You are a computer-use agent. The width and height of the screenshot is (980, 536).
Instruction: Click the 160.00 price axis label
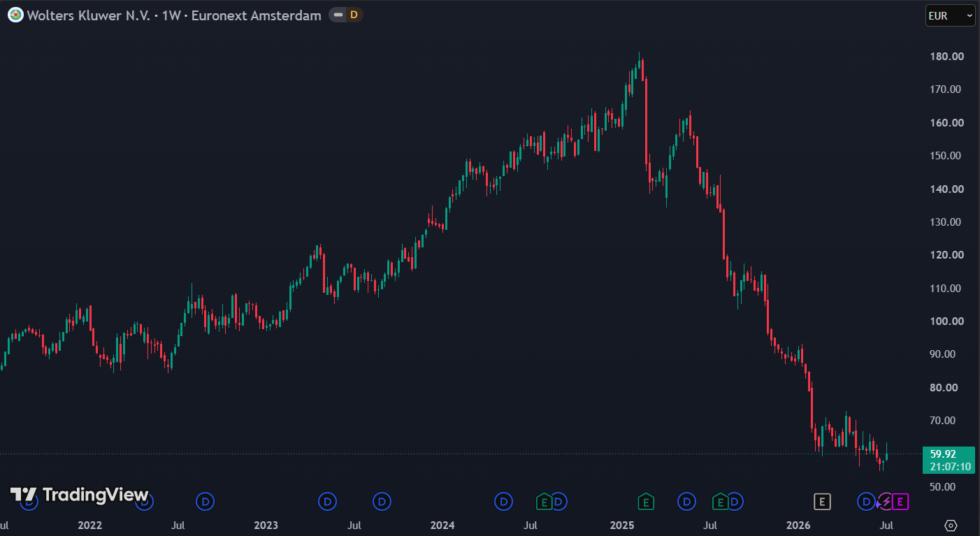[947, 123]
